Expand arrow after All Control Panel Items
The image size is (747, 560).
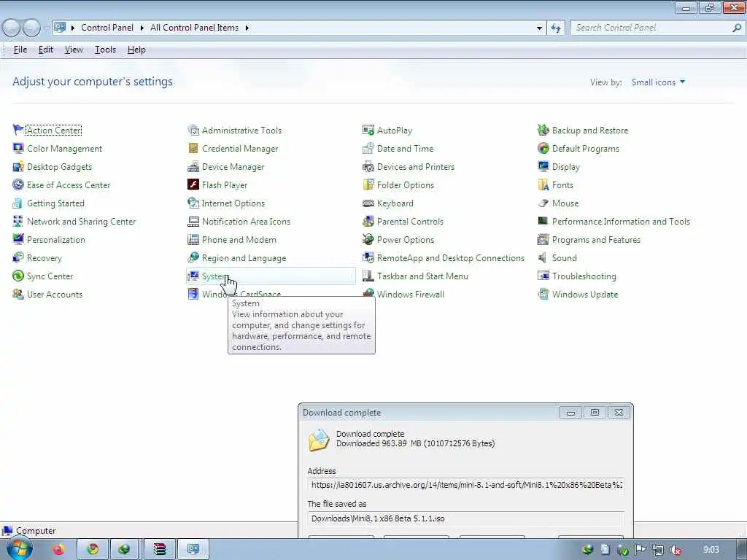tap(247, 28)
